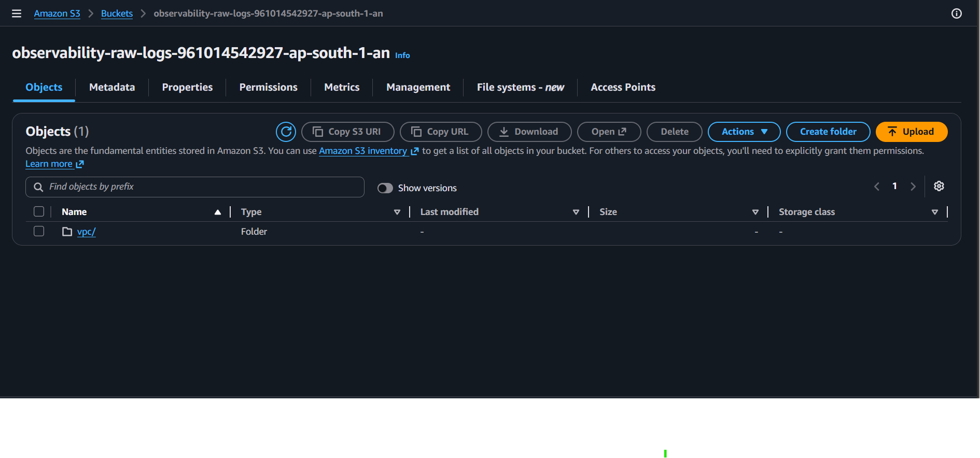
Task: Open table preferences gear icon
Action: point(939,186)
